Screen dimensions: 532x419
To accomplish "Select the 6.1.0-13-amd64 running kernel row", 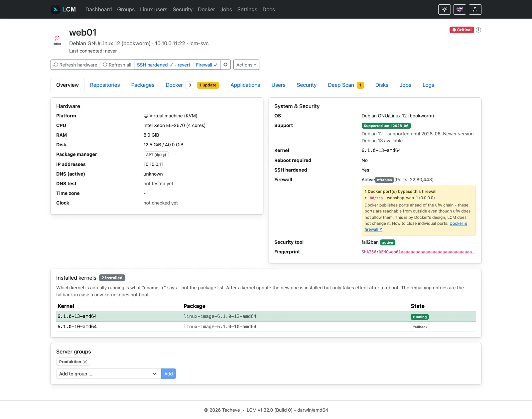I will coord(266,317).
